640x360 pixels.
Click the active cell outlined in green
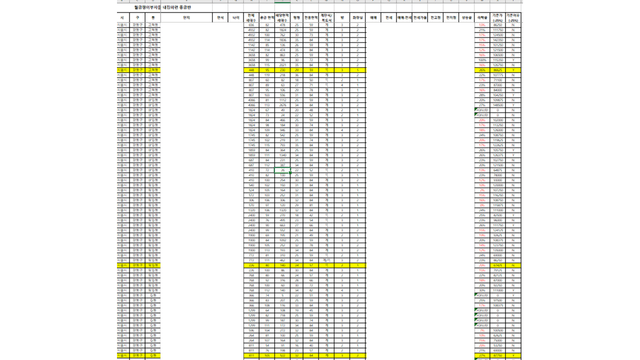point(282,170)
